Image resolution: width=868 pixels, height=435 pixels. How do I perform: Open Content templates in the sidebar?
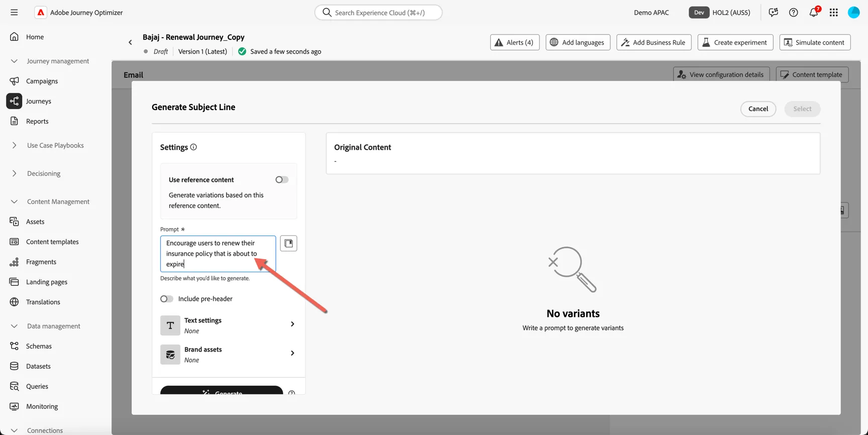[x=52, y=242]
